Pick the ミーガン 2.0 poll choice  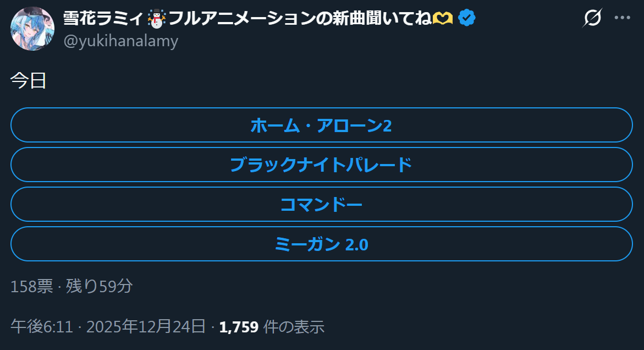(322, 244)
